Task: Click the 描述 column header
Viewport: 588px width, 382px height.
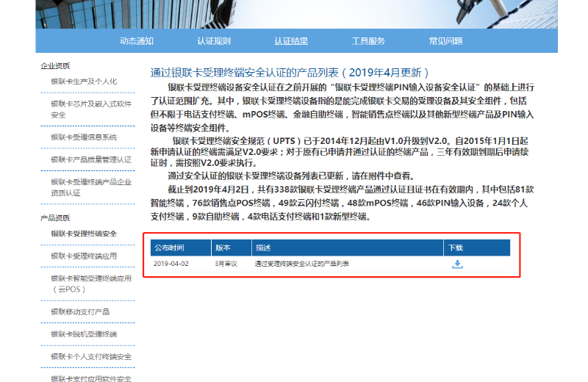Action: tap(347, 248)
